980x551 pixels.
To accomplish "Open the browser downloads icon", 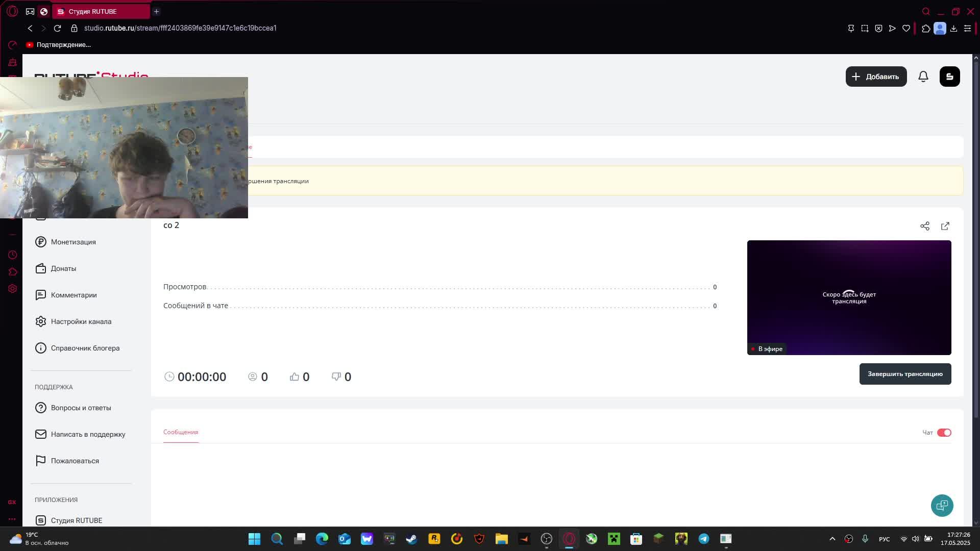I will coord(953,29).
